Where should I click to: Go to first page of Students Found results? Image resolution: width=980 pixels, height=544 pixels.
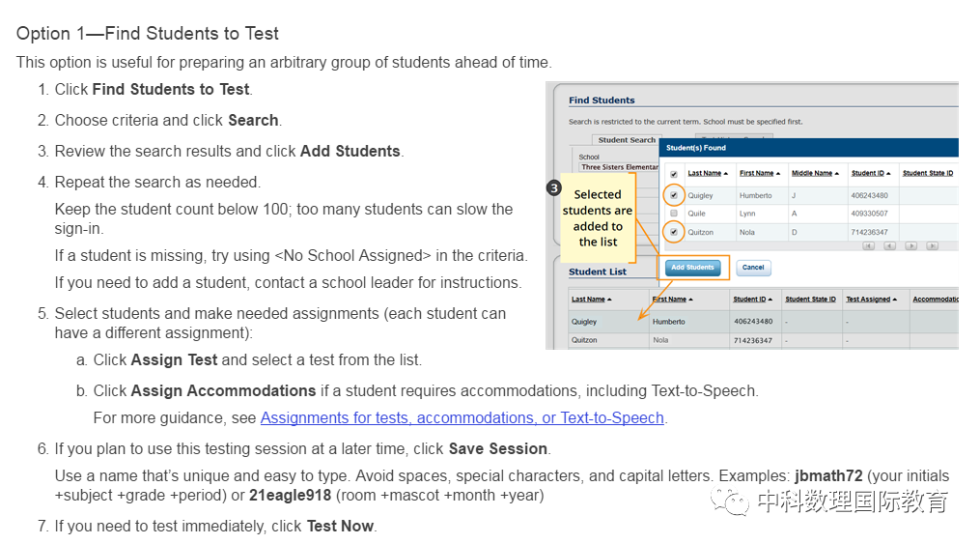pos(868,245)
